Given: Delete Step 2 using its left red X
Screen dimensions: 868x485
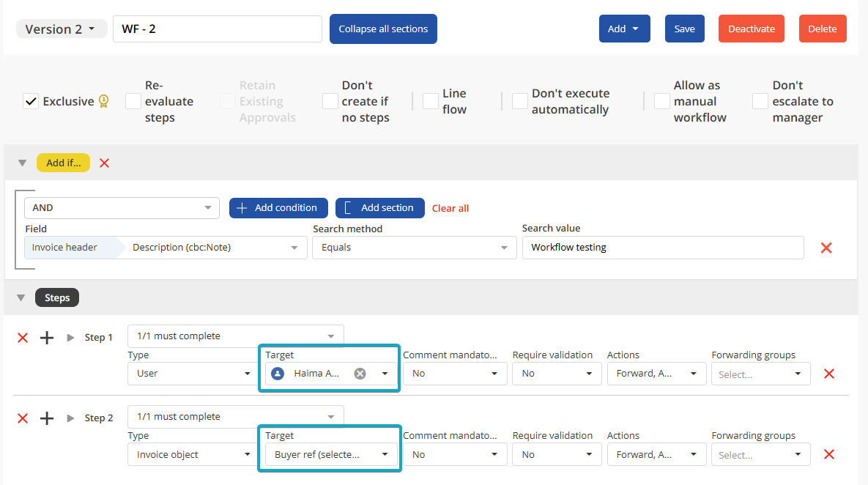Looking at the screenshot, I should (22, 418).
